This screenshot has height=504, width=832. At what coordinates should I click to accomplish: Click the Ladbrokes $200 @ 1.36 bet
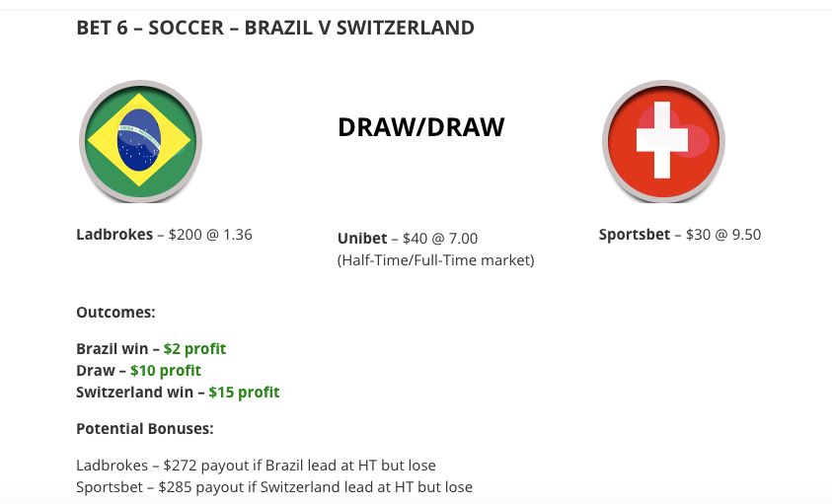pos(164,235)
